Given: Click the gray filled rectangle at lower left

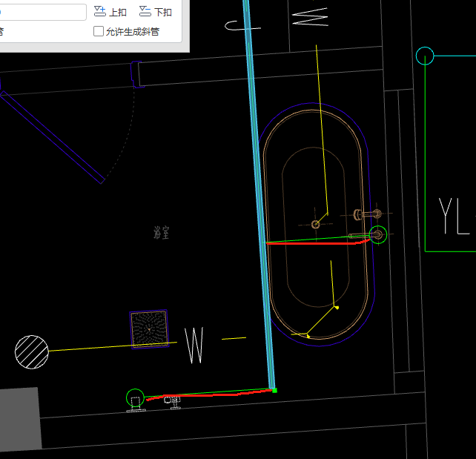Looking at the screenshot, I should (20, 419).
